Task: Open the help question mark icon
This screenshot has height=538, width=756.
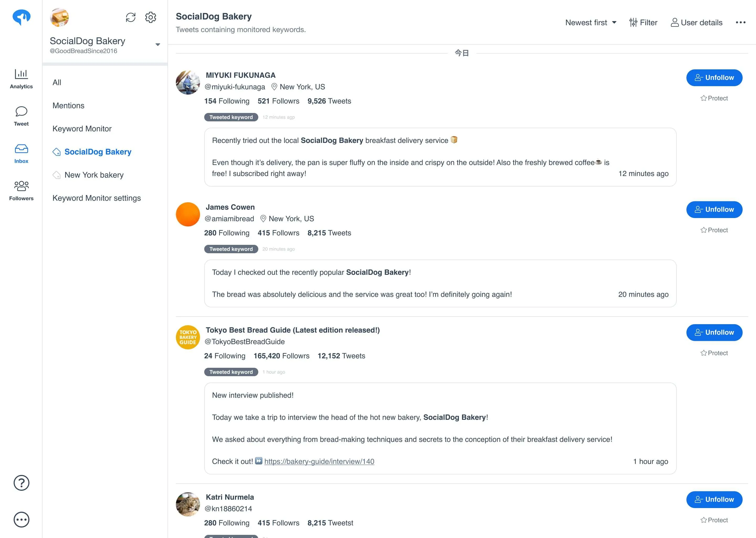Action: click(x=21, y=483)
